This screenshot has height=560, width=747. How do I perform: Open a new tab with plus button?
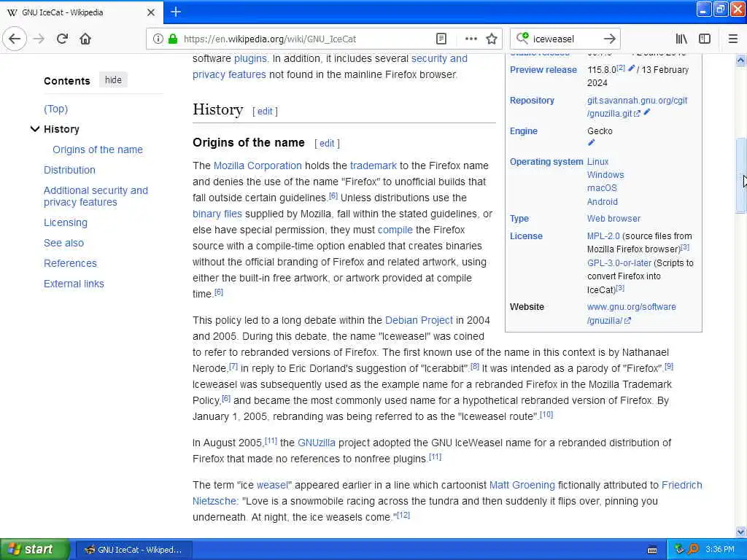(175, 12)
